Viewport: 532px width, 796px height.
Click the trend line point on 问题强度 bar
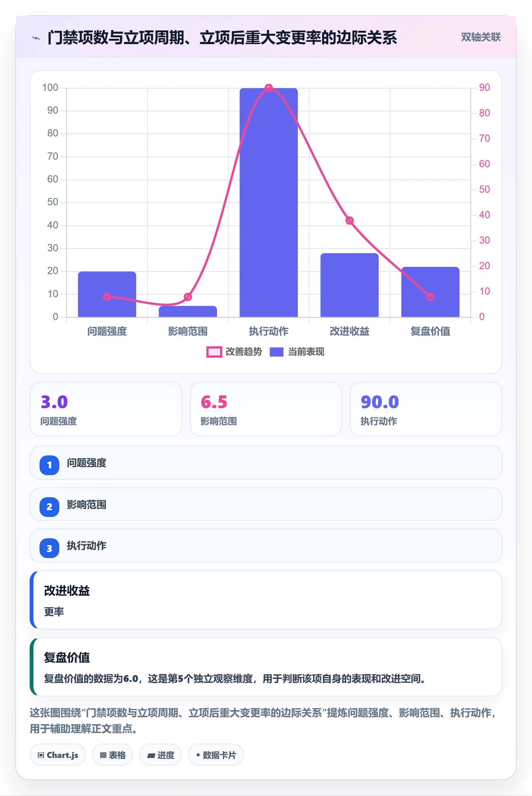point(107,297)
